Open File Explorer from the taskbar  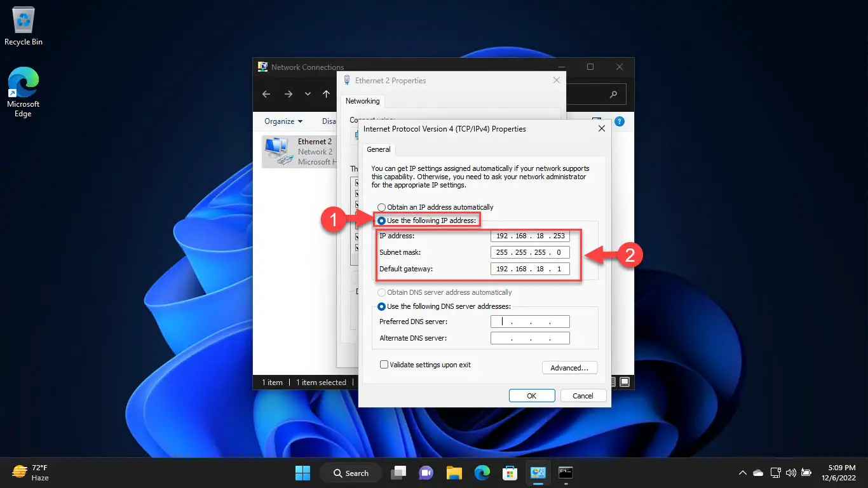454,473
